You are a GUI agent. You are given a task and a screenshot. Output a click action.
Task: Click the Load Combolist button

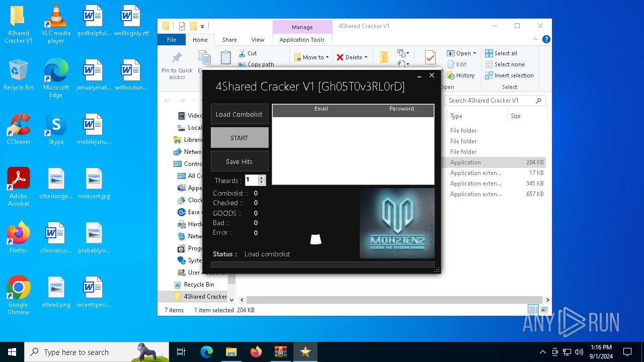pos(239,114)
